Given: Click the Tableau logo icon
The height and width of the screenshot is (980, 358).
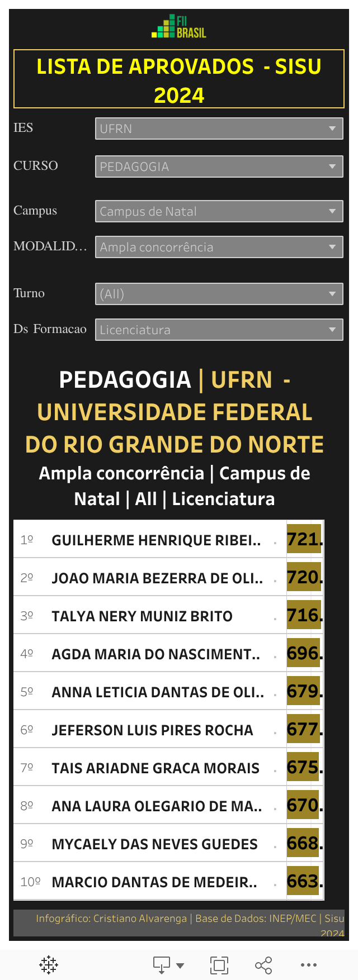Looking at the screenshot, I should coord(49,964).
